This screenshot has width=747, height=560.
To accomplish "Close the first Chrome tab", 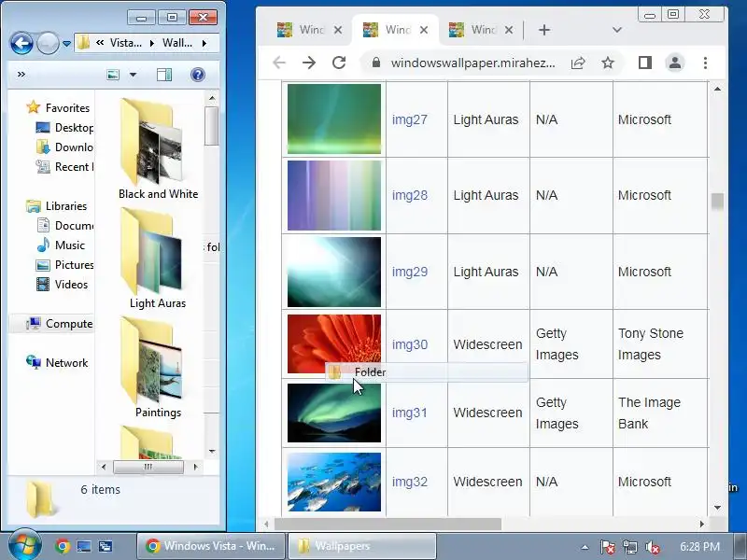I will [338, 30].
